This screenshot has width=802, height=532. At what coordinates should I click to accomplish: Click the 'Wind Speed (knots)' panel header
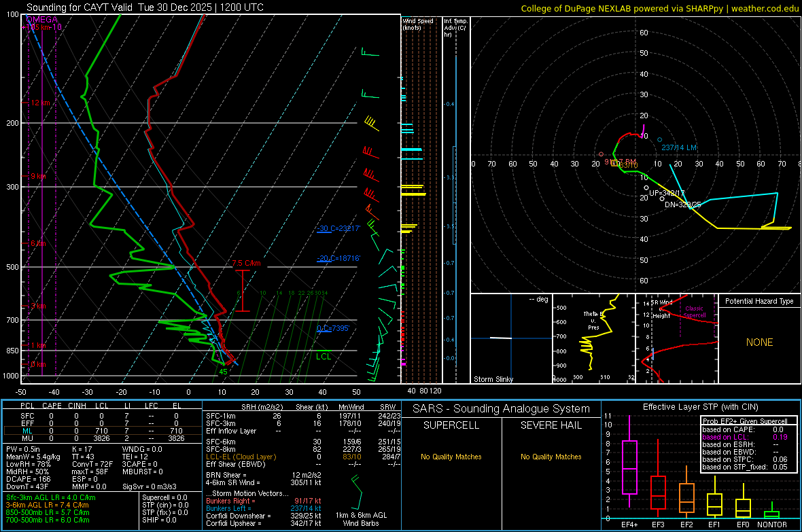click(x=418, y=24)
